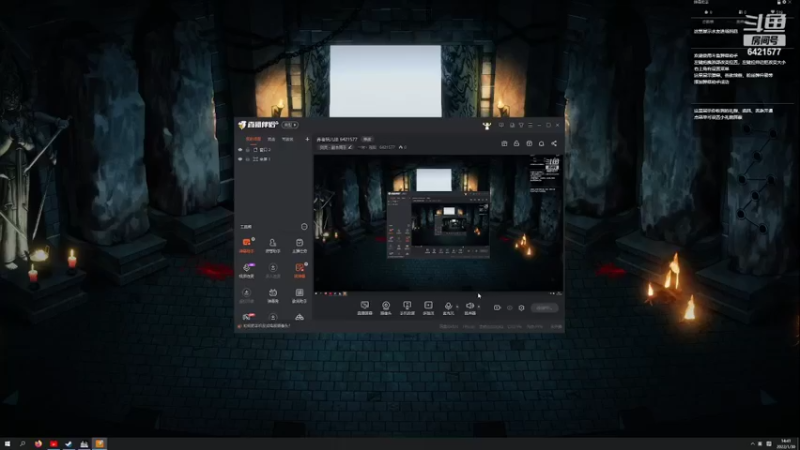The image size is (800, 450).
Task: Open the dimmed circle-person tool in second toolbox row
Action: [273, 270]
